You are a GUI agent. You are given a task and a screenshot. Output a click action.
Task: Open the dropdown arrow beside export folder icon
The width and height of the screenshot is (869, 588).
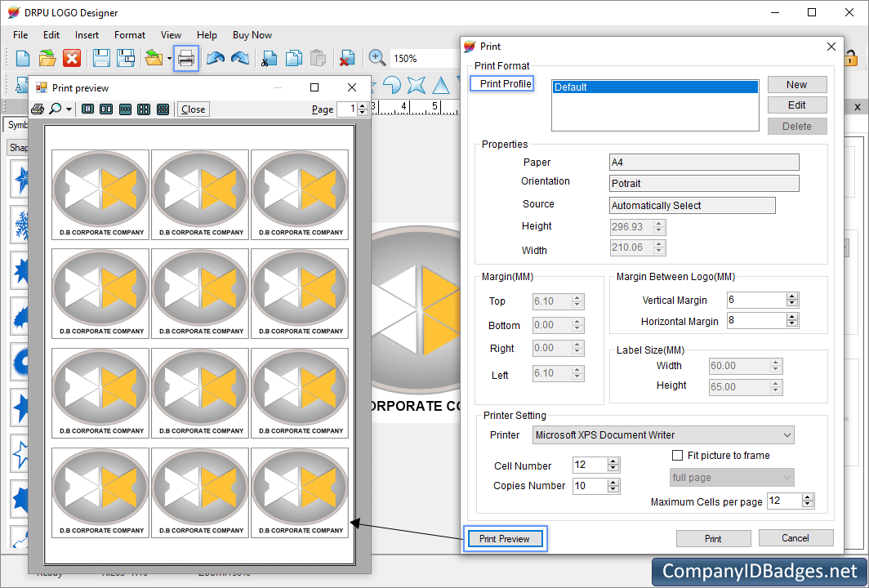click(169, 59)
